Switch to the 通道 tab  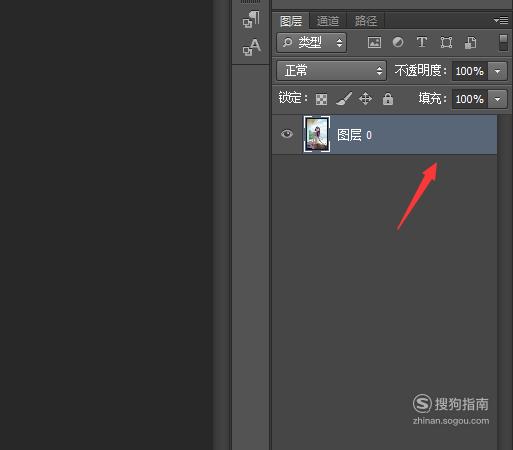(x=328, y=21)
